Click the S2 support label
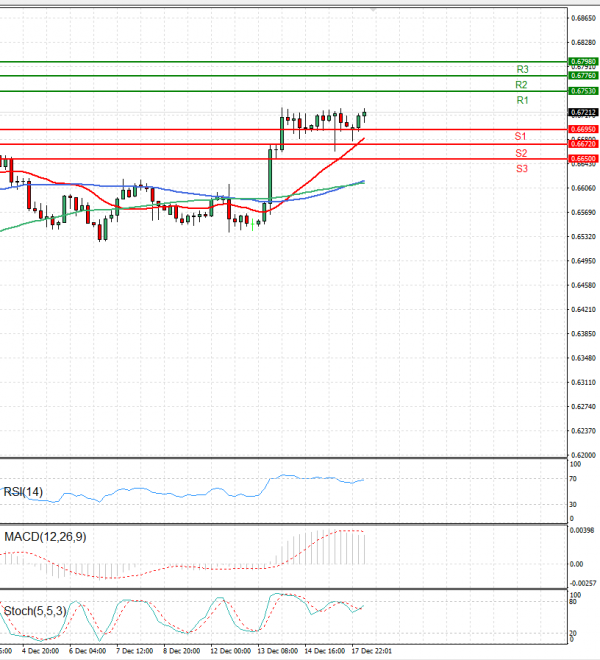600x660 pixels. click(521, 153)
